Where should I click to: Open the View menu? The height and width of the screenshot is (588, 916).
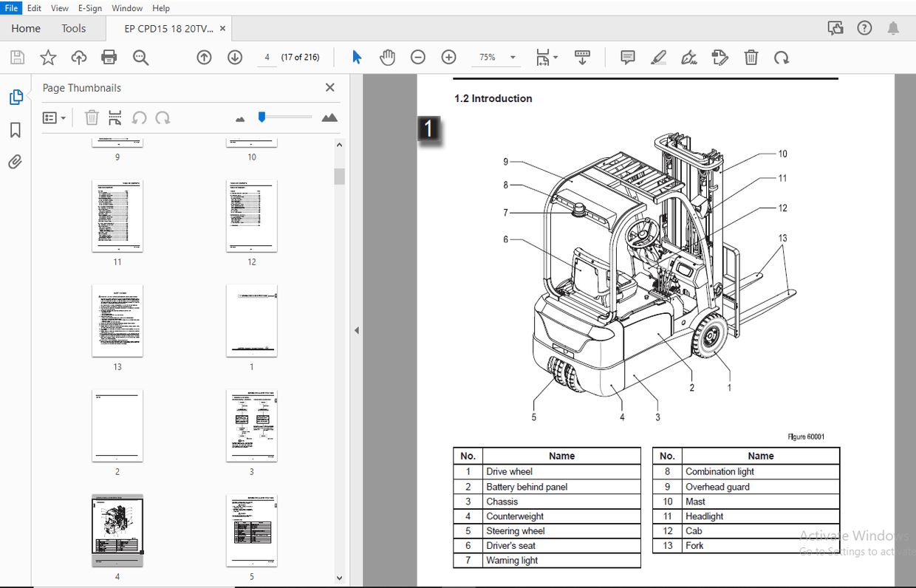point(60,8)
